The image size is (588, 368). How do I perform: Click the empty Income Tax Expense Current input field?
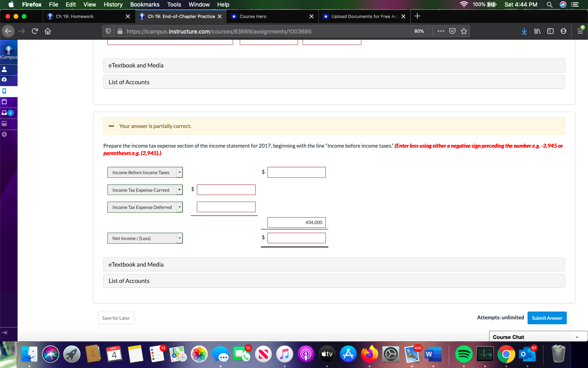pyautogui.click(x=226, y=189)
